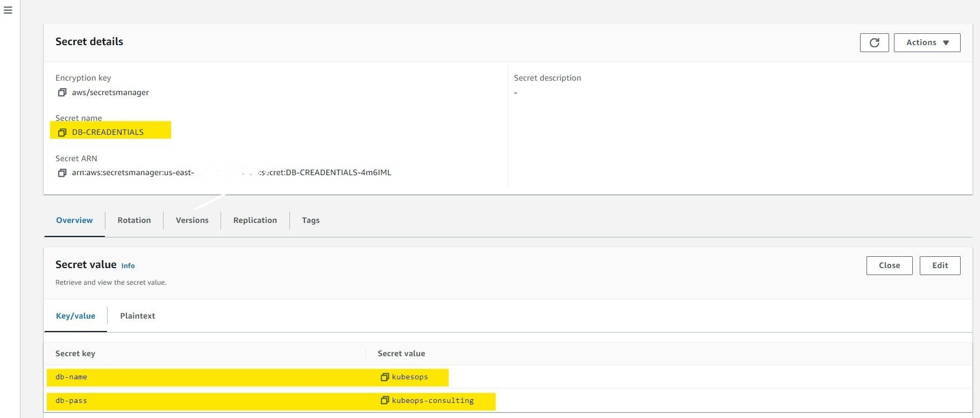Select the db-pass key text
980x418 pixels.
(x=71, y=401)
